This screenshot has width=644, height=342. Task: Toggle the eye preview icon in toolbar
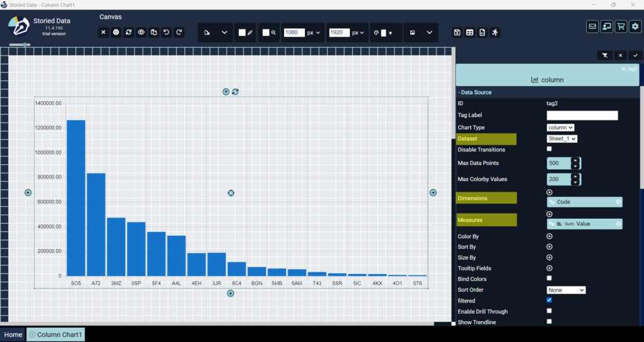(142, 32)
